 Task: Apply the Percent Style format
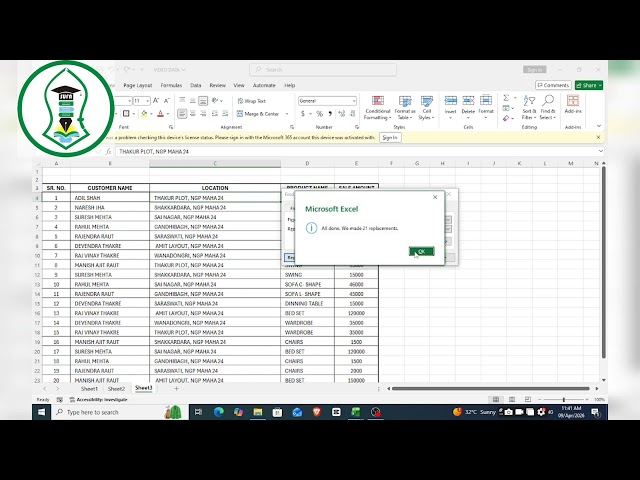pos(320,114)
